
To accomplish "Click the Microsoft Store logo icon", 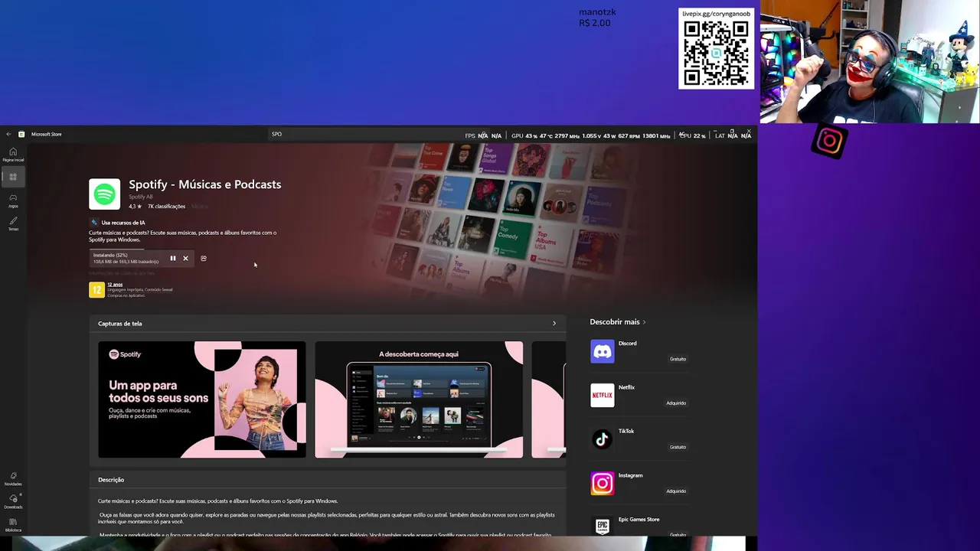I will click(x=21, y=134).
